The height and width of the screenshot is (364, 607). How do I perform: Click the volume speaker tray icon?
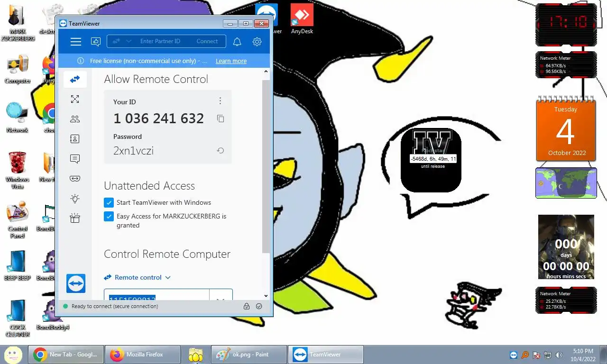click(x=559, y=355)
